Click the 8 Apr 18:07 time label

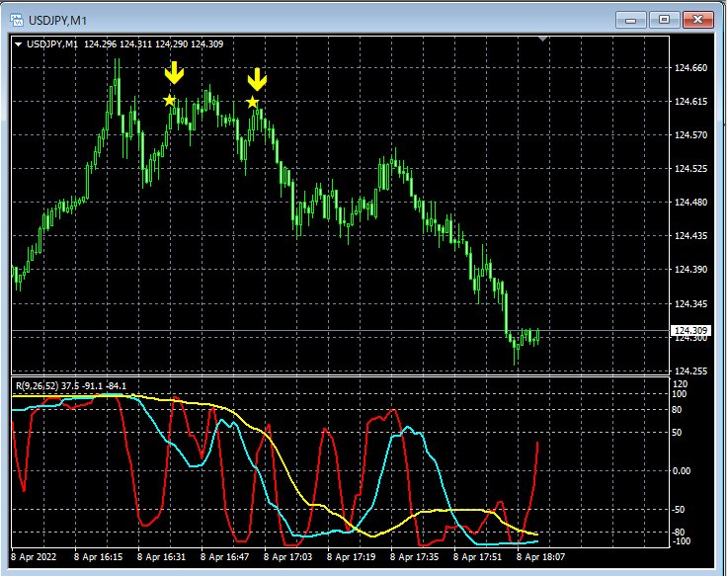coord(541,556)
